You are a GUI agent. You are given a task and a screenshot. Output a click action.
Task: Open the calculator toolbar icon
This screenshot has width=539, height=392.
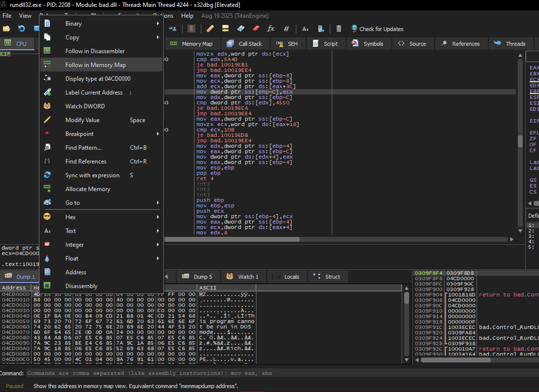(x=339, y=29)
